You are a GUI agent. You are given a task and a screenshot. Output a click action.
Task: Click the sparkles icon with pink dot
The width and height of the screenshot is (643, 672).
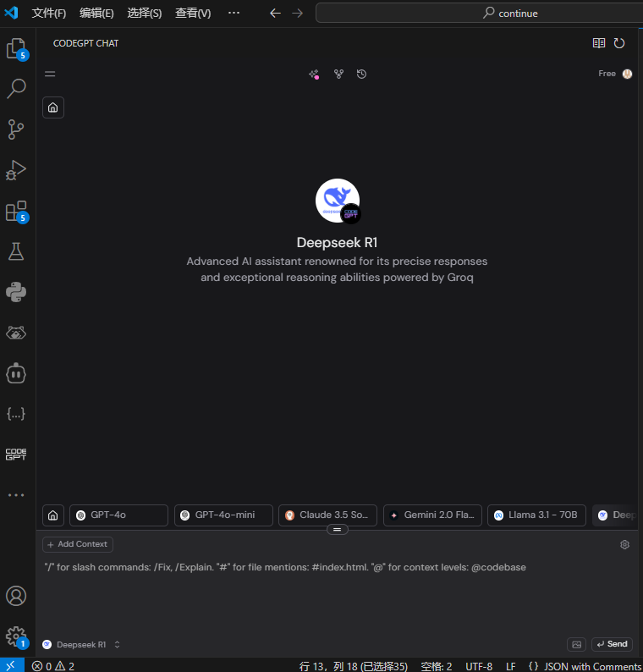(x=314, y=74)
